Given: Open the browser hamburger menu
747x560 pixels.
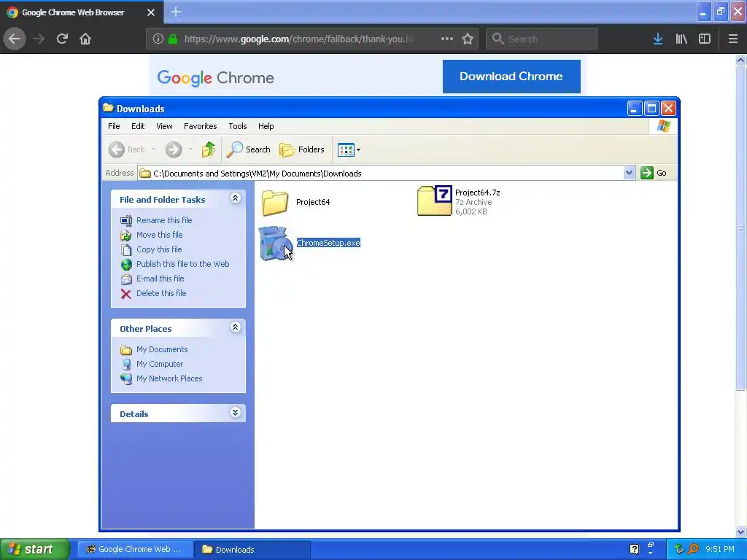Looking at the screenshot, I should (x=733, y=39).
